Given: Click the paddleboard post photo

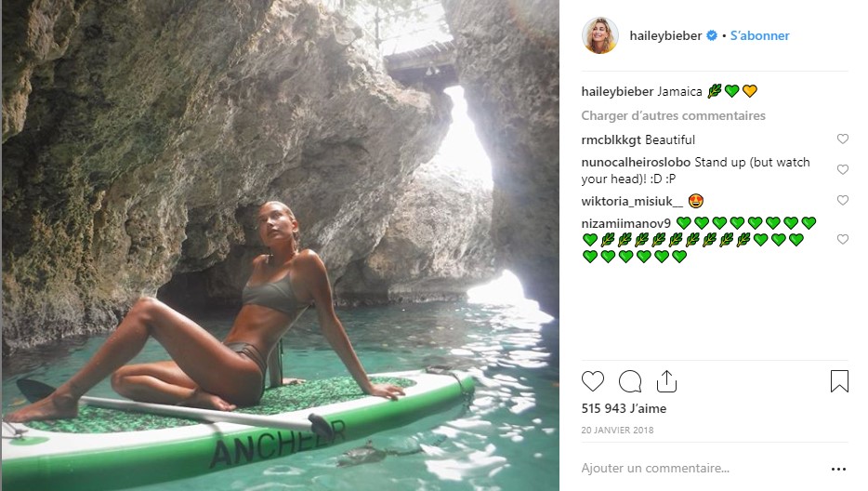Looking at the screenshot, I should coord(279,245).
